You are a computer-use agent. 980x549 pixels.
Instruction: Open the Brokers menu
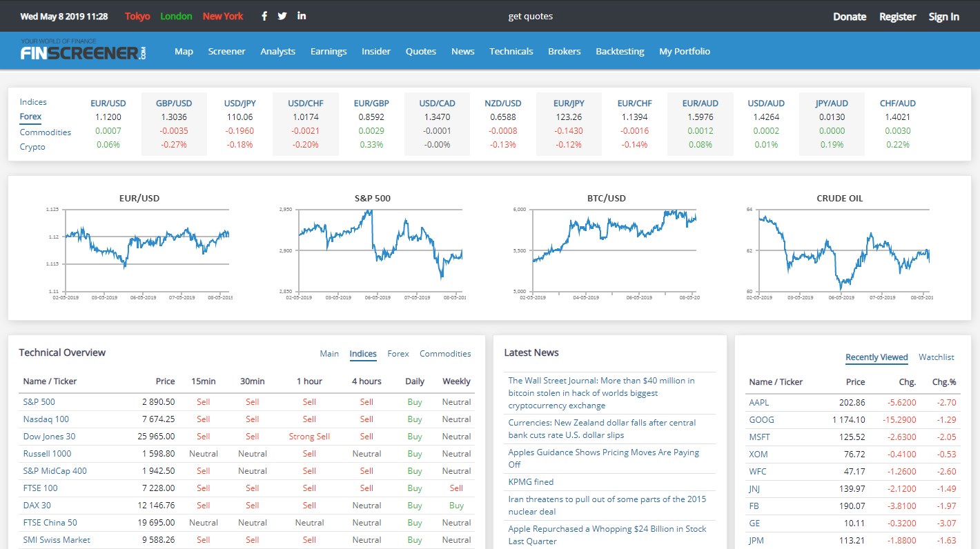coord(565,51)
